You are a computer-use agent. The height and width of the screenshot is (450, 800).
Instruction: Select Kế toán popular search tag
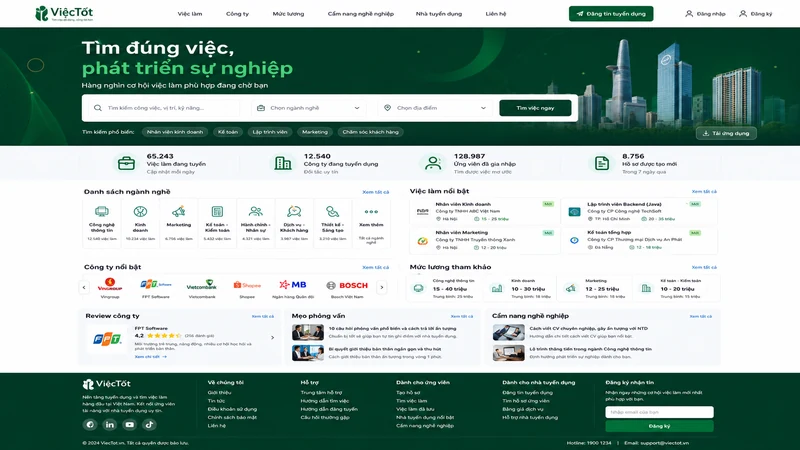pyautogui.click(x=228, y=132)
